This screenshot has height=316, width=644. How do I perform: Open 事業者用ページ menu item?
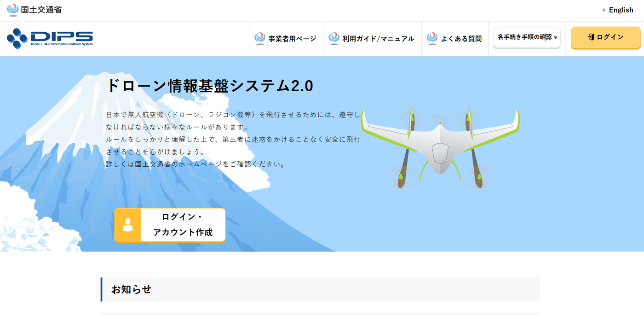tap(286, 39)
